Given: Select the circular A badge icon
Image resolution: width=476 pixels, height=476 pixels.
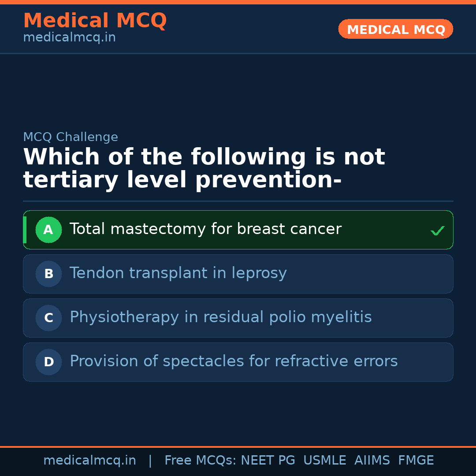Looking at the screenshot, I should [48, 230].
